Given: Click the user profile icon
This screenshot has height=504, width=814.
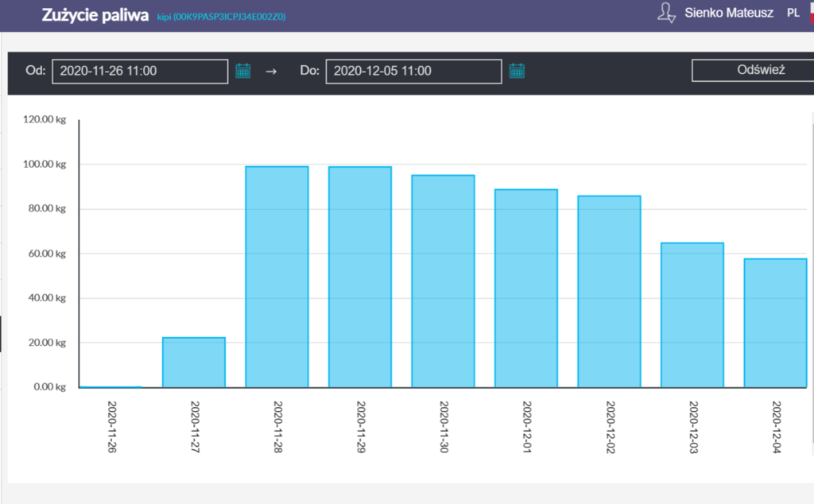Looking at the screenshot, I should 666,13.
